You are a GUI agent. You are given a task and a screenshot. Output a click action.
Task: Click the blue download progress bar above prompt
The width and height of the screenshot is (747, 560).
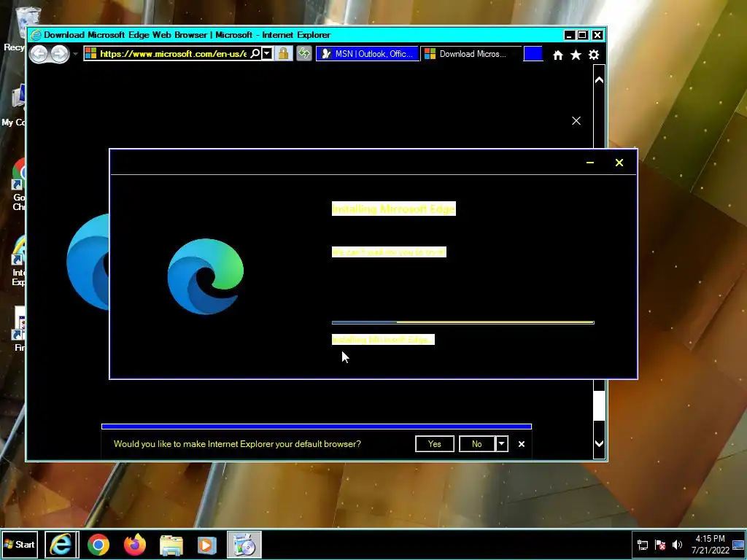317,427
